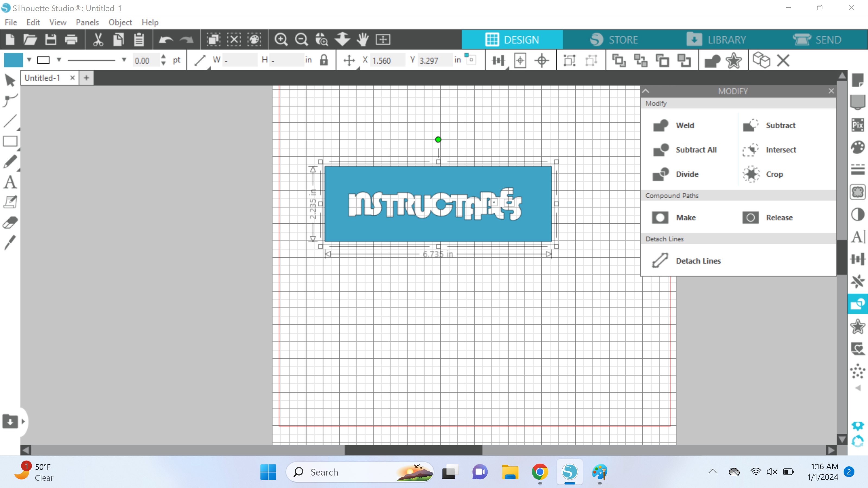Image resolution: width=868 pixels, height=488 pixels.
Task: Open the Edit menu
Action: click(x=33, y=22)
